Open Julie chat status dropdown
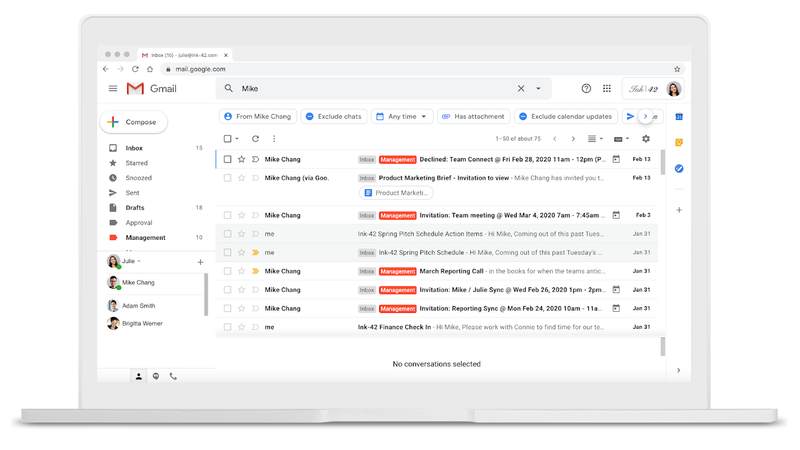Viewport: 800px width, 450px height. pos(138,261)
